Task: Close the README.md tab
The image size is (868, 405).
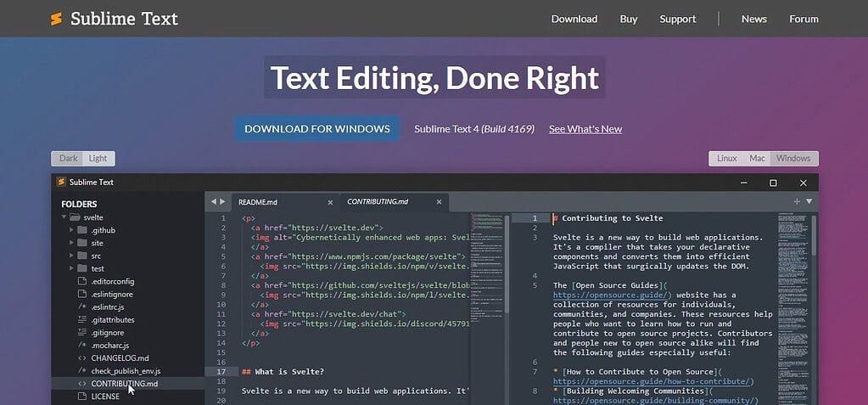Action: 330,202
